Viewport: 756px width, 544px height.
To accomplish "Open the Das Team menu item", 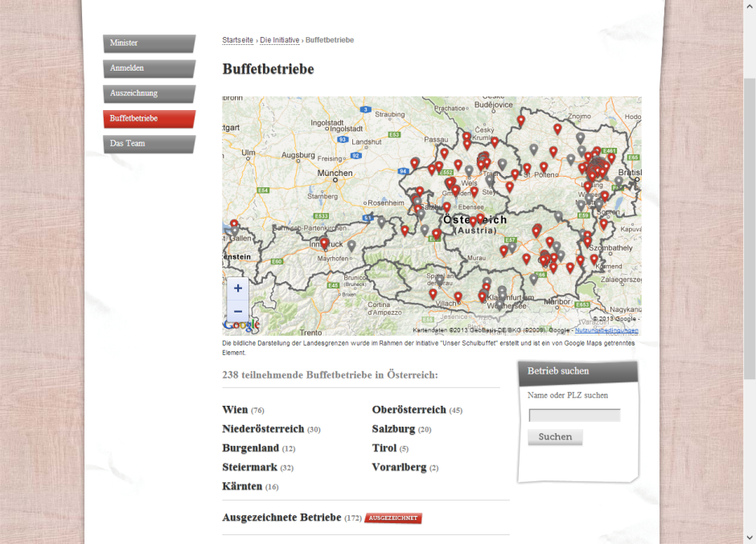I will point(149,144).
